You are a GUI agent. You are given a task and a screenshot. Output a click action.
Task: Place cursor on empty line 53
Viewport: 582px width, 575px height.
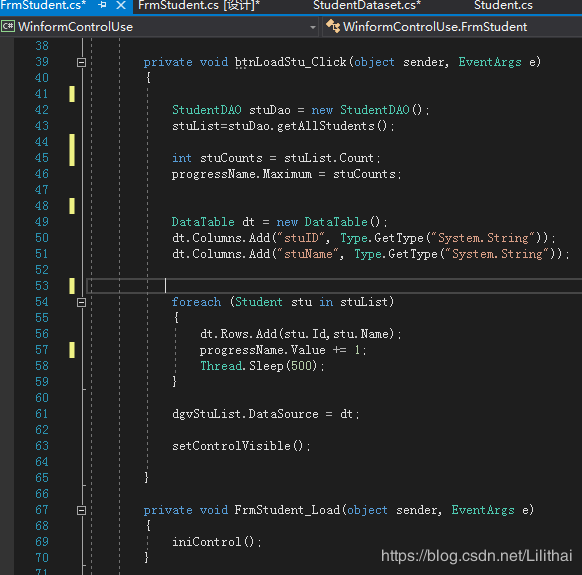click(x=334, y=286)
